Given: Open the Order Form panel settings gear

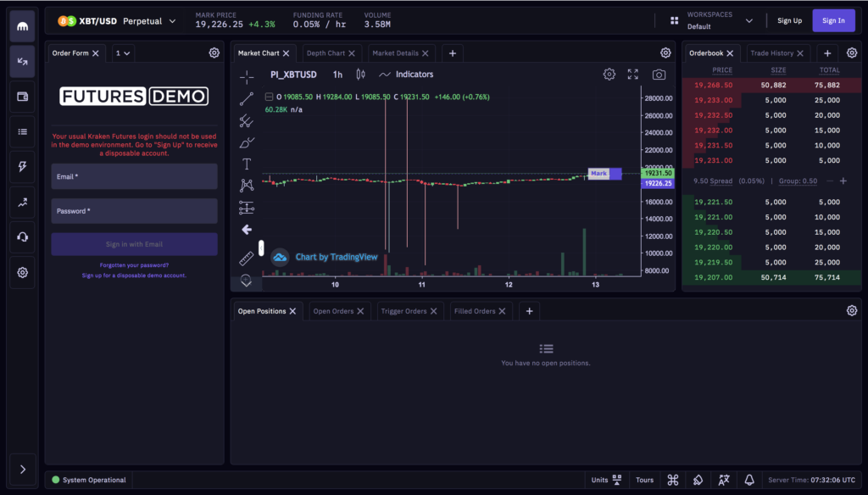Looking at the screenshot, I should coord(214,53).
